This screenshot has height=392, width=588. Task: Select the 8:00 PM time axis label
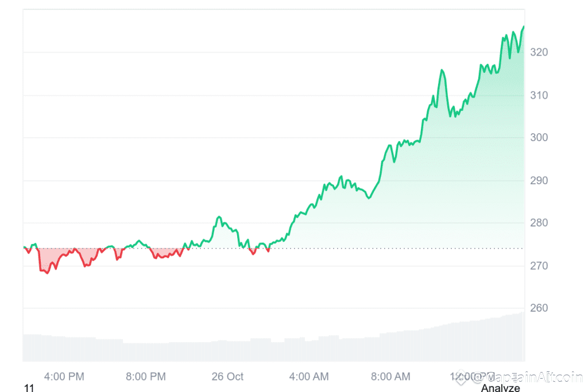click(x=146, y=377)
